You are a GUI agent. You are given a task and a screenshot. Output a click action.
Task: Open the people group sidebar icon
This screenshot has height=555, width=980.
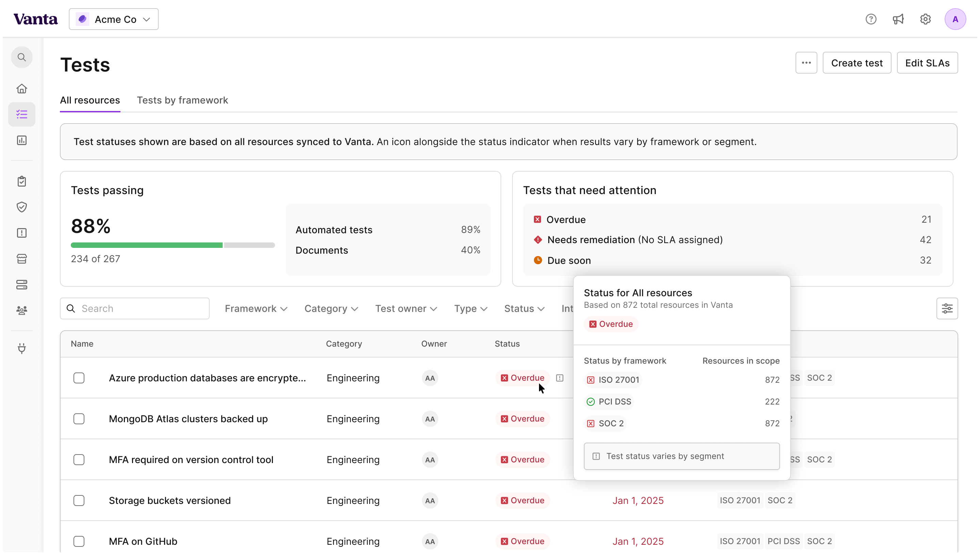pyautogui.click(x=22, y=310)
